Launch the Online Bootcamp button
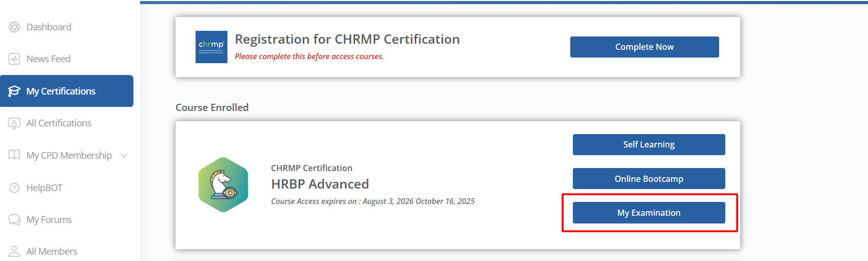 coord(649,179)
